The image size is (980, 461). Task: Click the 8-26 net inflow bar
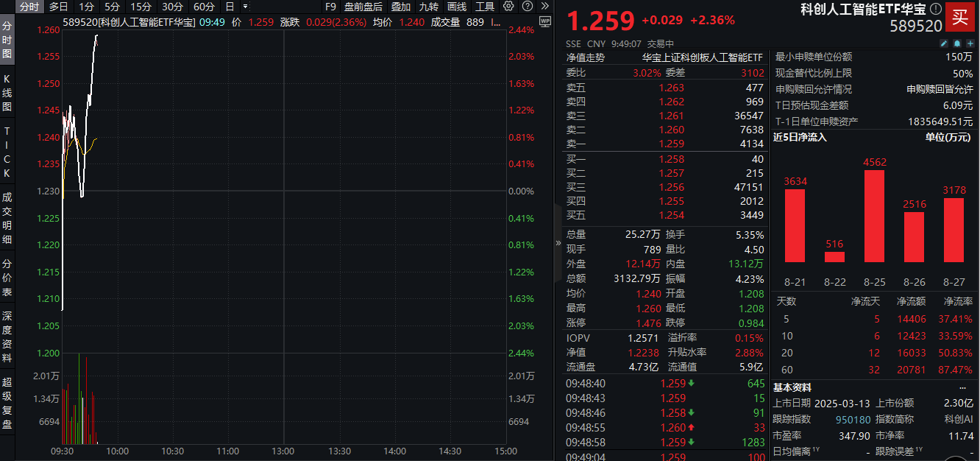tap(913, 236)
